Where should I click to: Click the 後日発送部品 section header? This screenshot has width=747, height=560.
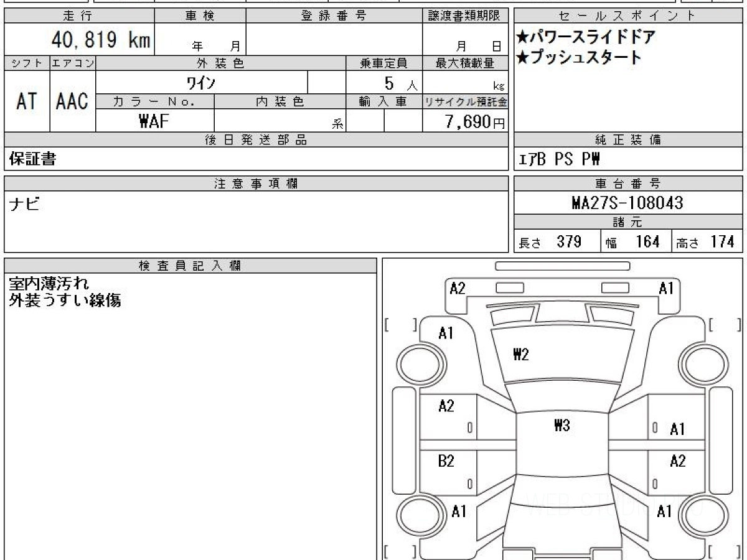pos(256,140)
